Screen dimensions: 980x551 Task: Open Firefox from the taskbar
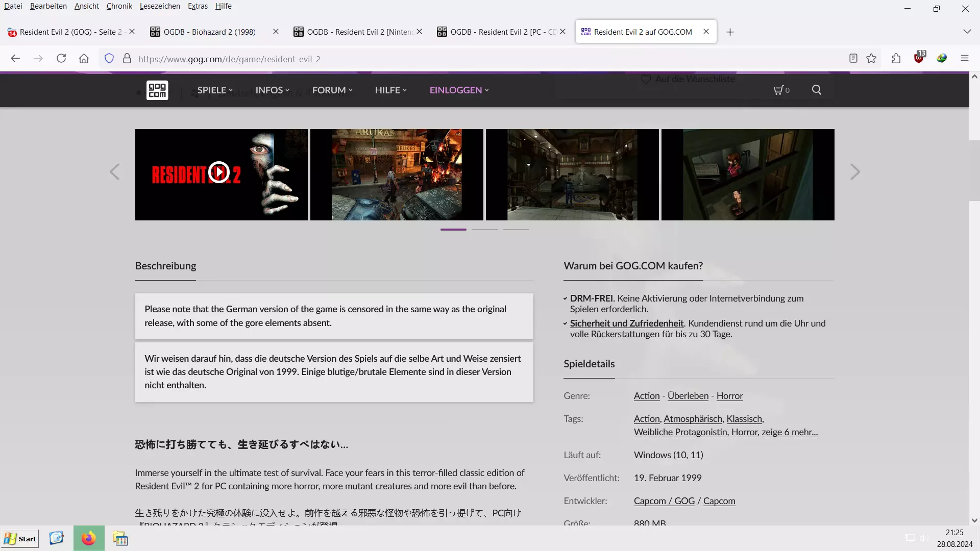(89, 538)
